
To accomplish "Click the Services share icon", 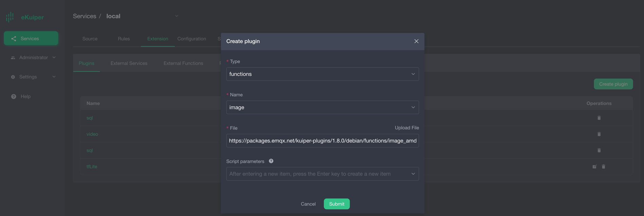I will [14, 39].
